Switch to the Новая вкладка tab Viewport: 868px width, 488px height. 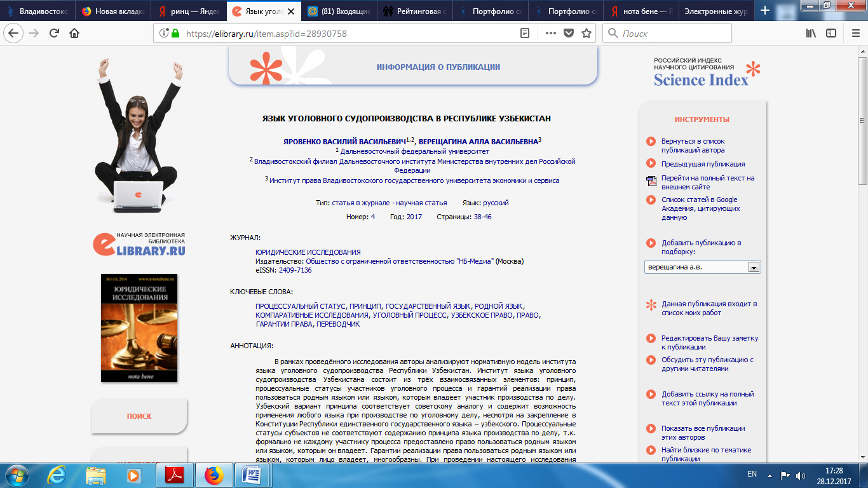click(114, 11)
